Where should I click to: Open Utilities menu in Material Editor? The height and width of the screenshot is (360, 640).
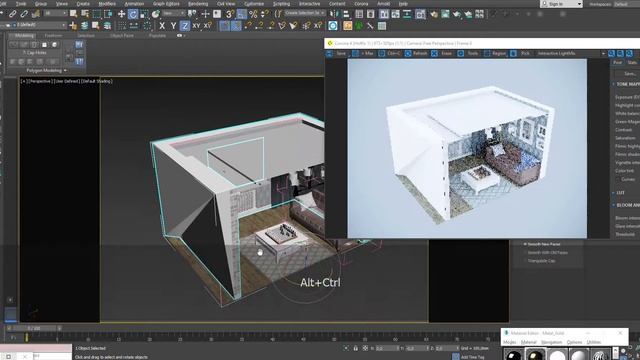[594, 342]
